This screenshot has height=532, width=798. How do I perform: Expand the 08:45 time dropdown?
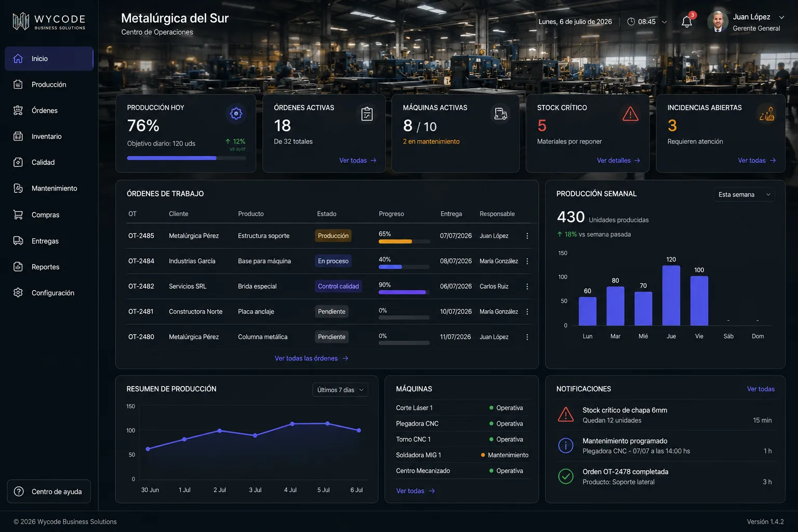click(664, 22)
